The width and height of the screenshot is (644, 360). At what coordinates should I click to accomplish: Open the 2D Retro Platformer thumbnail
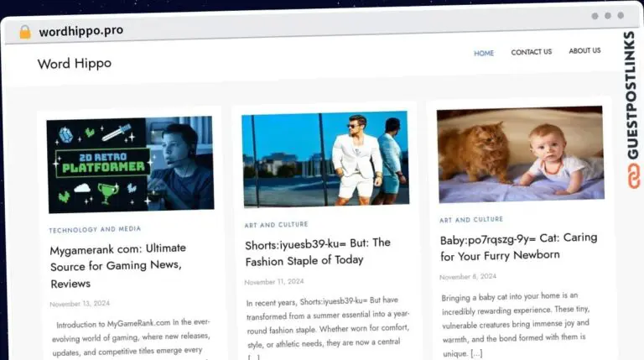[130, 164]
